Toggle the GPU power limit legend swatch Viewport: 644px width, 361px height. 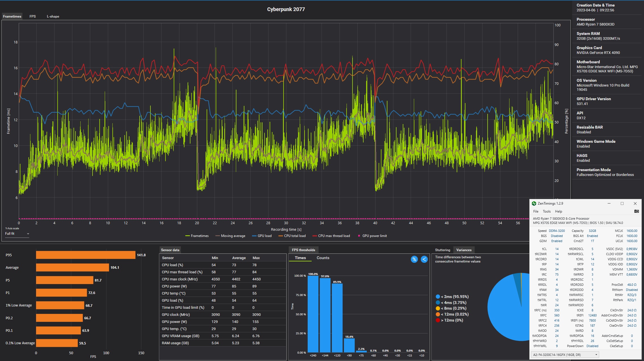pos(359,236)
